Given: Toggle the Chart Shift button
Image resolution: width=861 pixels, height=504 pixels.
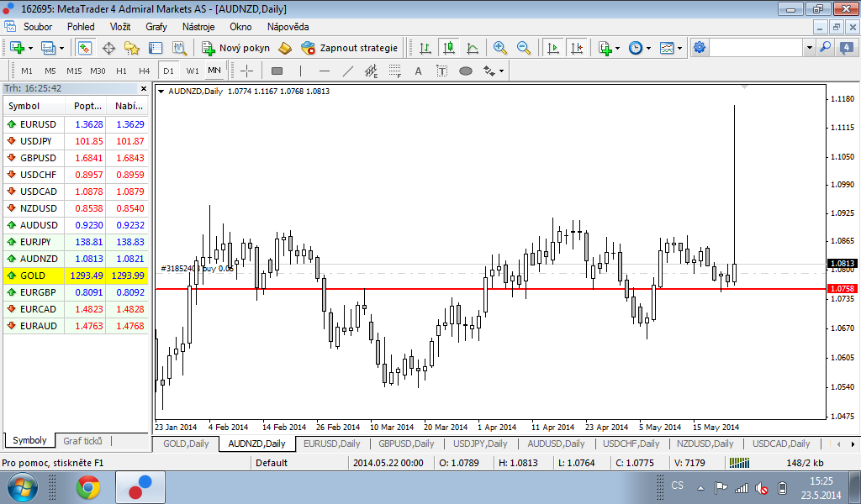Looking at the screenshot, I should (577, 48).
